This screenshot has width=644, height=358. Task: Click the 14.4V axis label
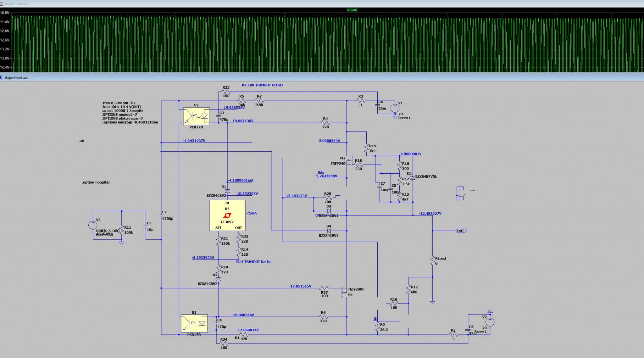pos(5,67)
